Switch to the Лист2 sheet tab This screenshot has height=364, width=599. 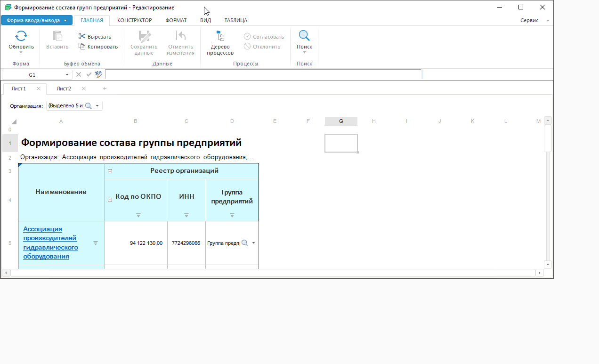(x=64, y=89)
